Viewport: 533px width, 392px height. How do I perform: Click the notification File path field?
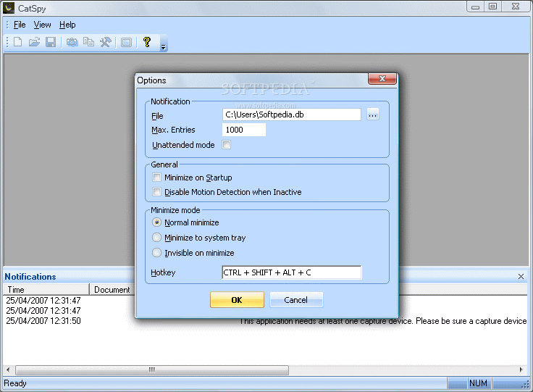(x=292, y=114)
